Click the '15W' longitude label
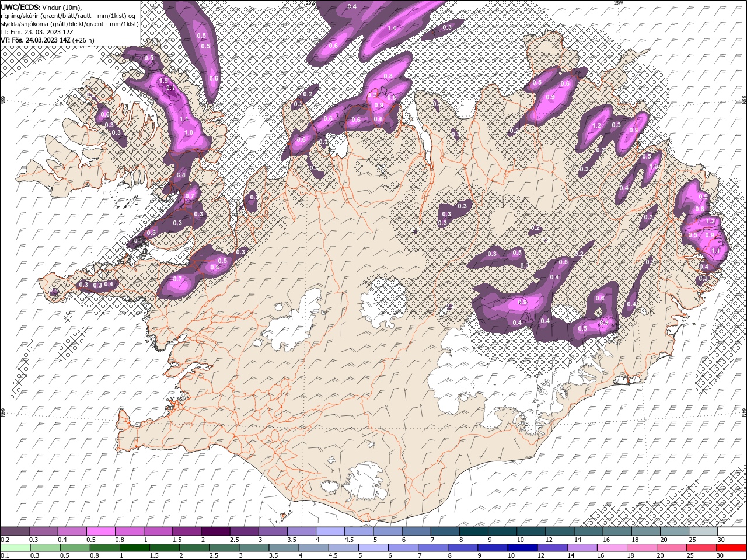 click(618, 3)
